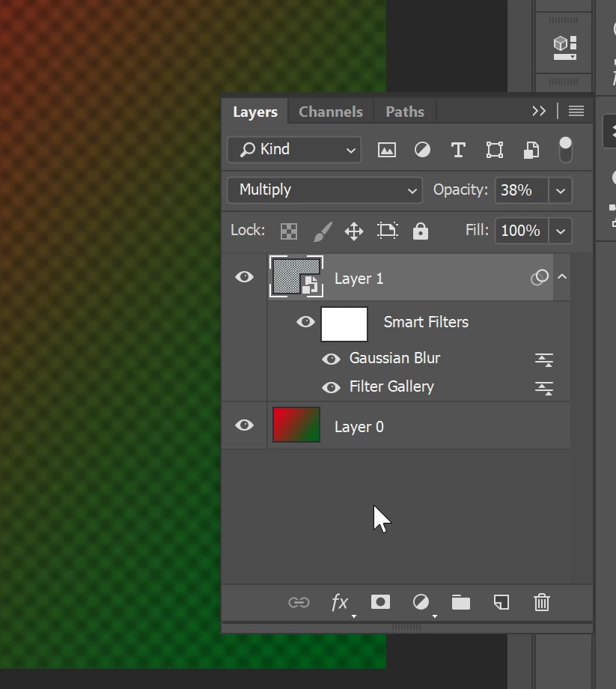The image size is (616, 689).
Task: Add a layer style with fx
Action: tap(341, 602)
